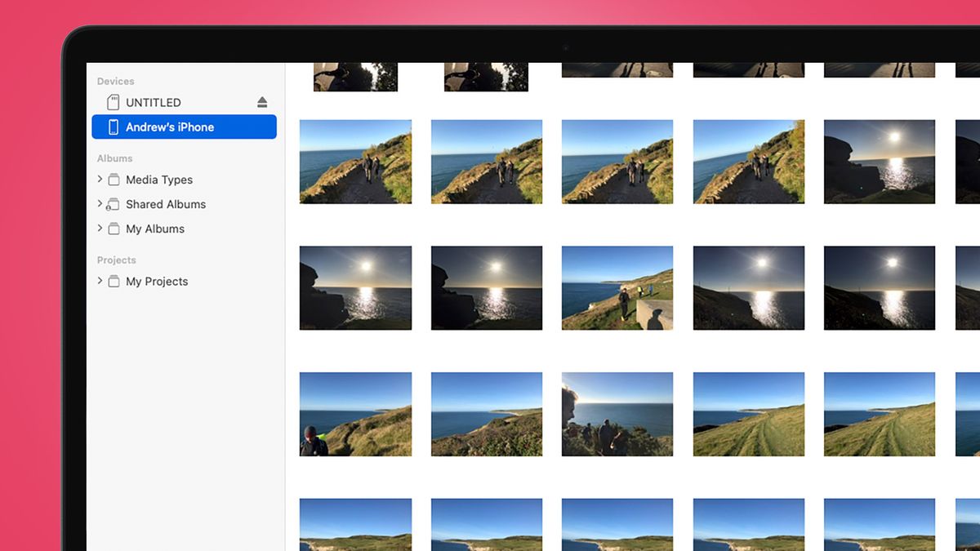Viewport: 980px width, 551px height.
Task: Click the Albums section header
Action: click(x=114, y=158)
